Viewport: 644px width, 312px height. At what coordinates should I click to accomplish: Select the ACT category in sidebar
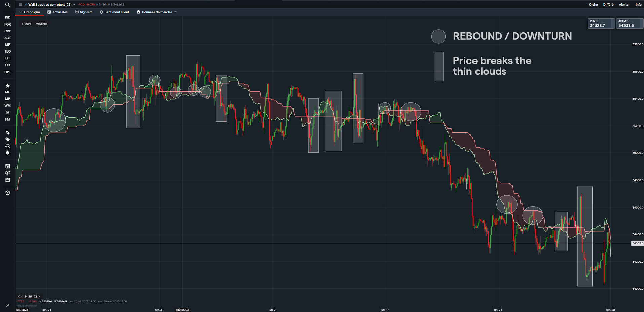coord(7,38)
